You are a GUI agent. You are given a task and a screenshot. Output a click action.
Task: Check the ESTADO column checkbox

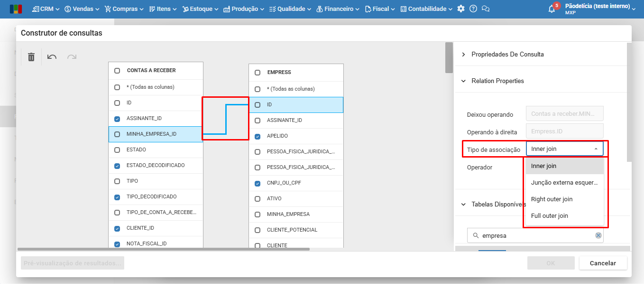(x=117, y=150)
